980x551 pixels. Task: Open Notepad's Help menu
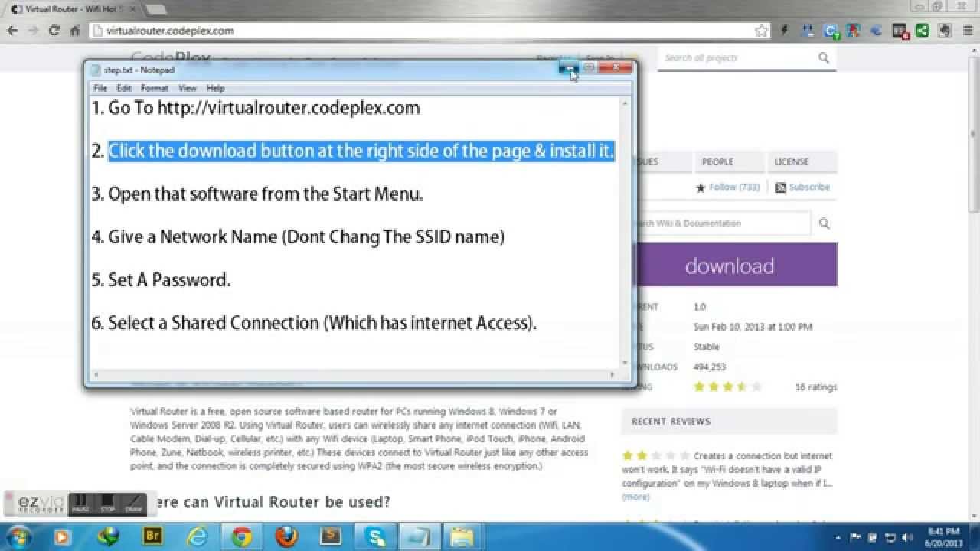(x=215, y=88)
